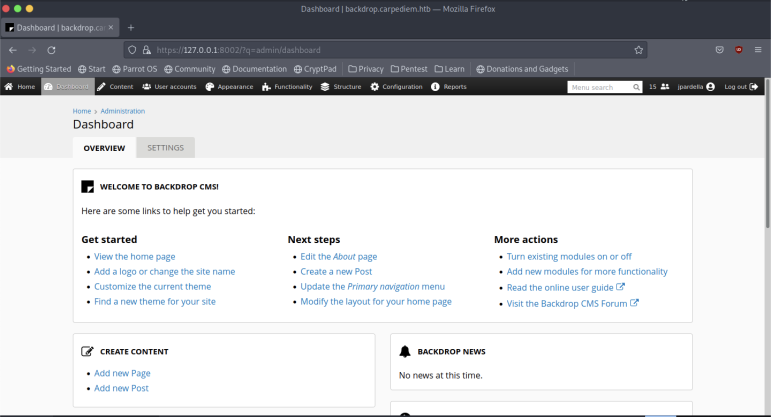771x417 pixels.
Task: Open Firefox hamburger application menu
Action: point(757,49)
